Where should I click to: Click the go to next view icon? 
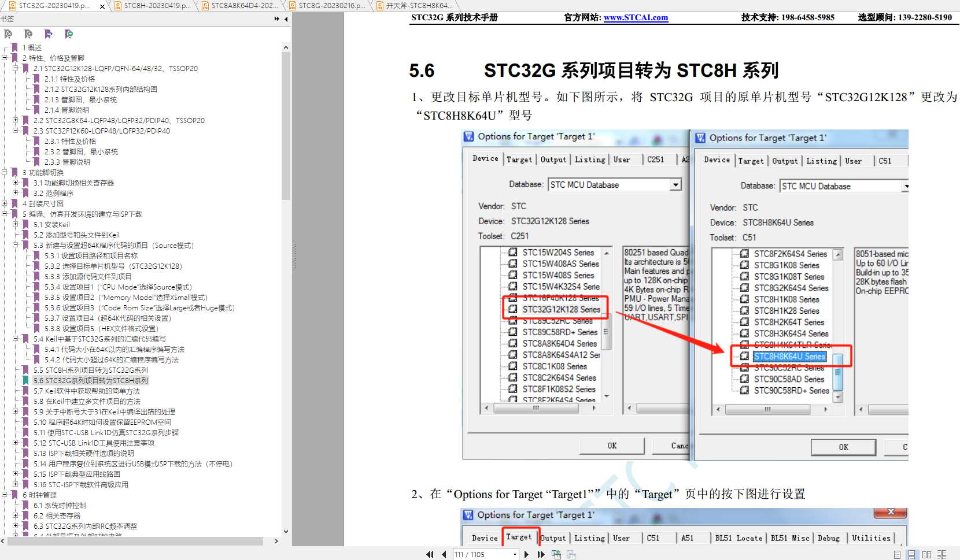click(571, 554)
